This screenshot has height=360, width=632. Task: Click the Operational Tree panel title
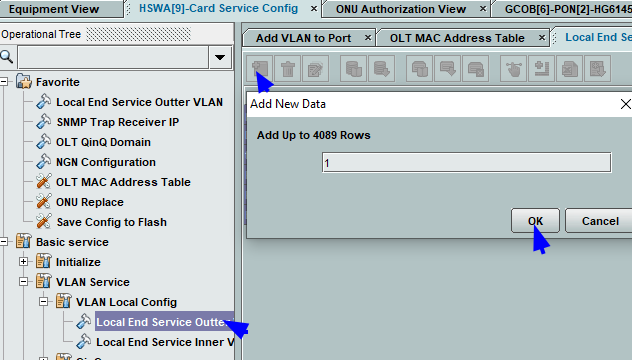(x=41, y=34)
